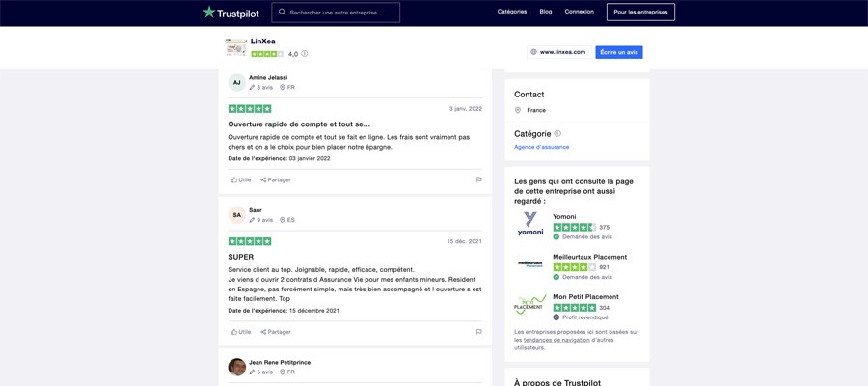Viewport: 868px width, 386px height.
Task: Click Mon Petit Placement's star rating bar
Action: (574, 308)
